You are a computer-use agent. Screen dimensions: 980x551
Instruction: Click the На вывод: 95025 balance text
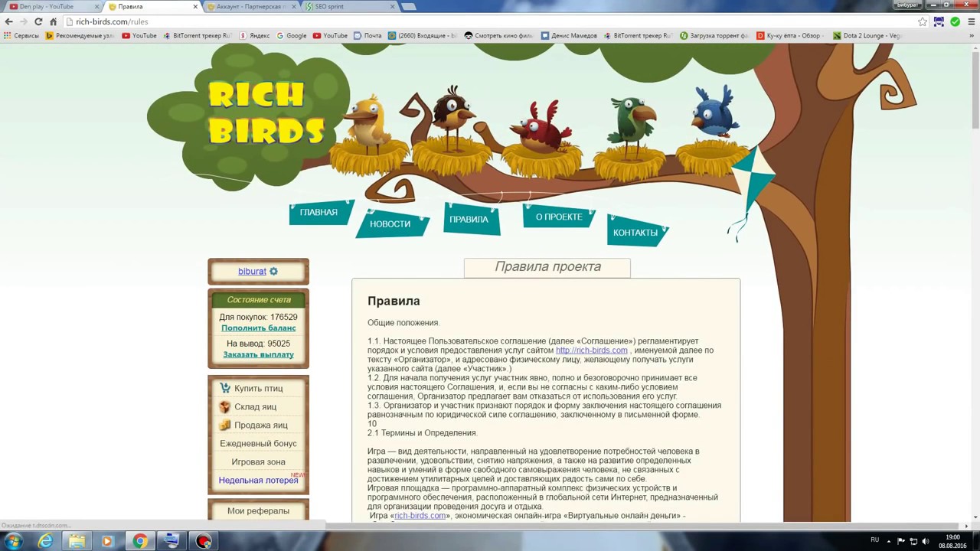(258, 344)
